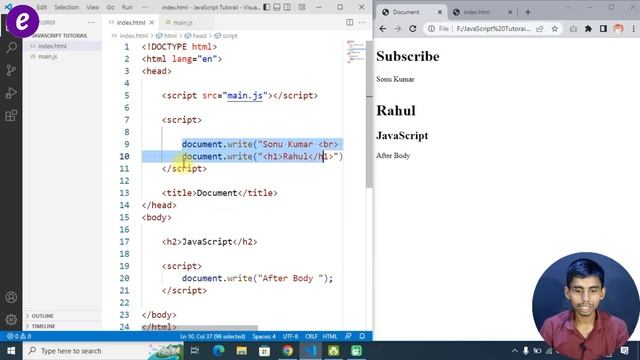Open Chrome Extensions puzzle icon
640x360 pixels.
(588, 29)
